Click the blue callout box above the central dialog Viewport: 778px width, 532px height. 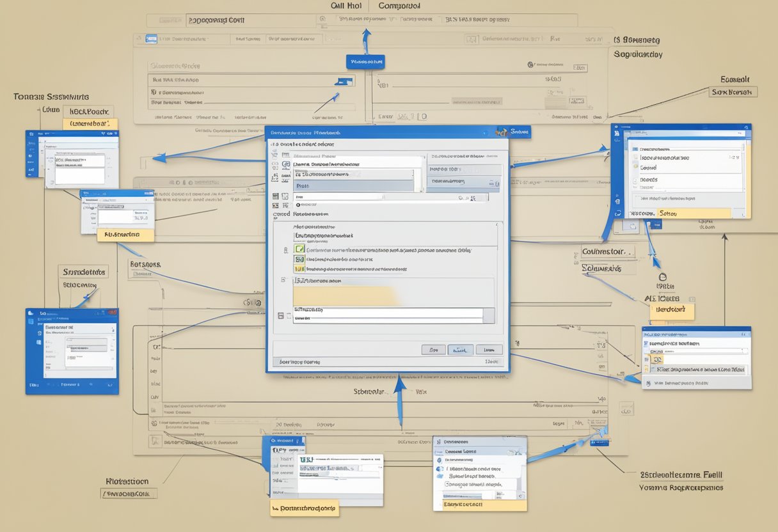click(365, 62)
